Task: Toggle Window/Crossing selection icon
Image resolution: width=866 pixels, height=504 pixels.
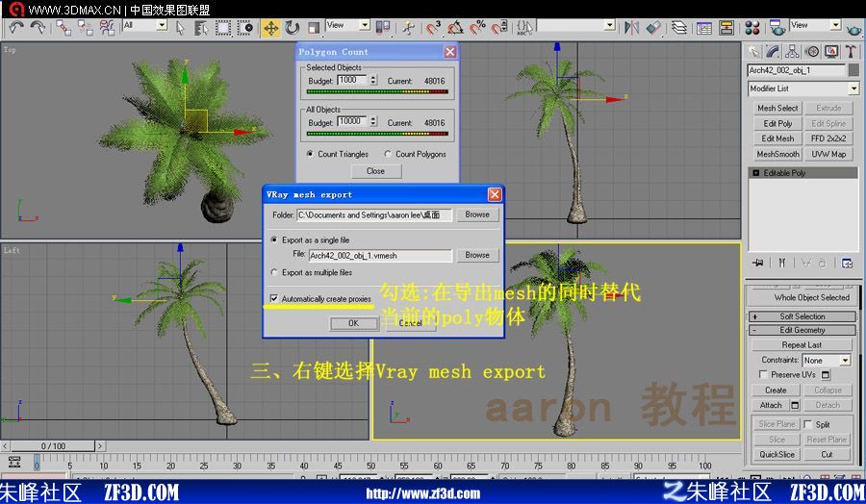Action: [244, 28]
